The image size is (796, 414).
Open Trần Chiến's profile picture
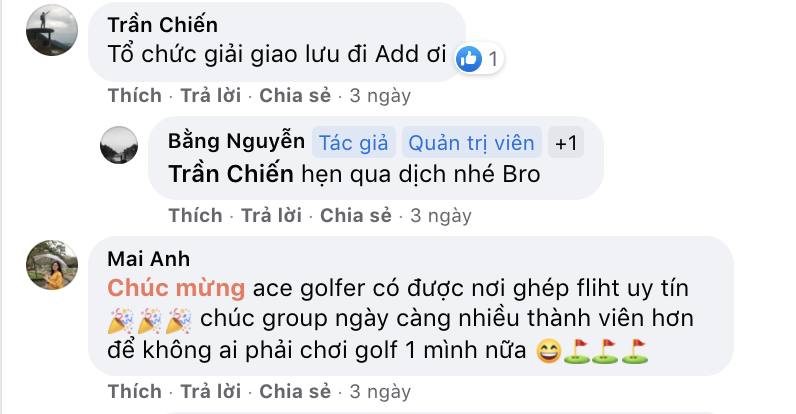pos(52,30)
